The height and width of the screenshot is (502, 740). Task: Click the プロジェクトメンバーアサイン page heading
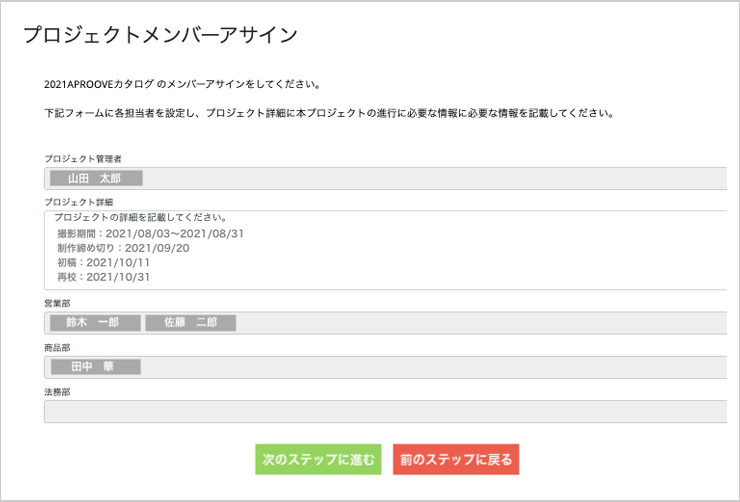pyautogui.click(x=160, y=34)
